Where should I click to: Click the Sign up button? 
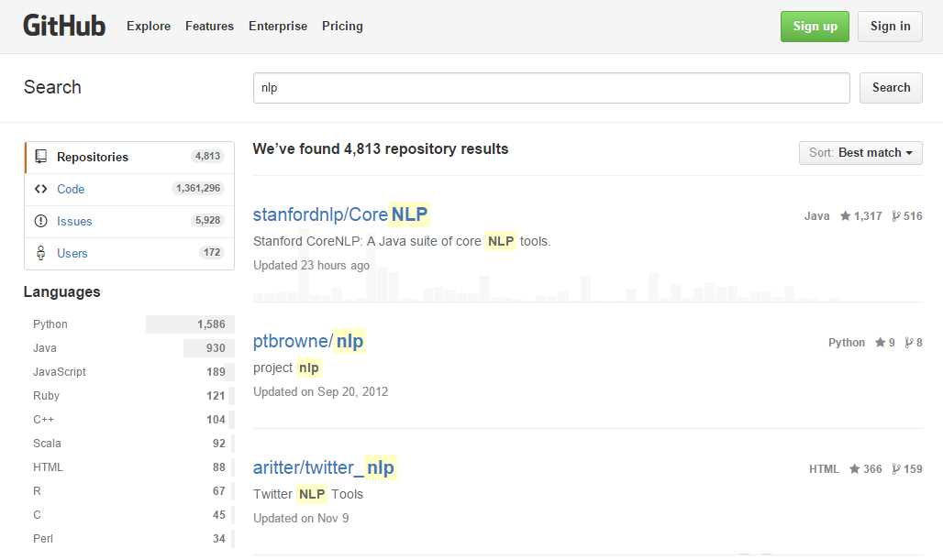point(815,26)
